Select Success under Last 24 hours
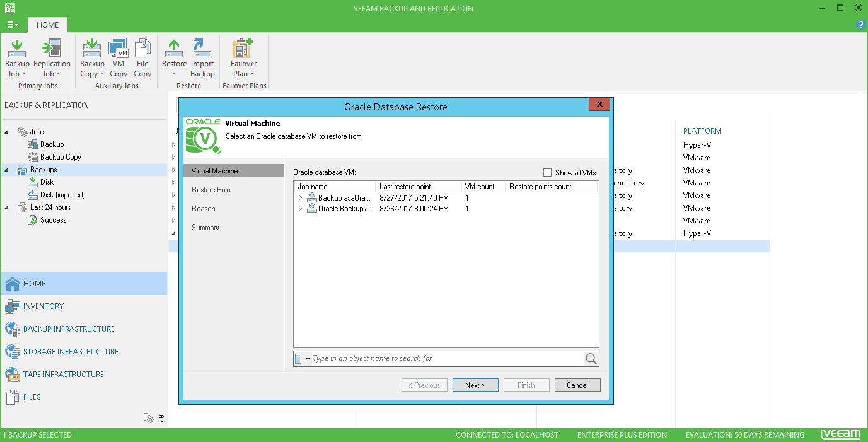The height and width of the screenshot is (442, 868). (53, 220)
